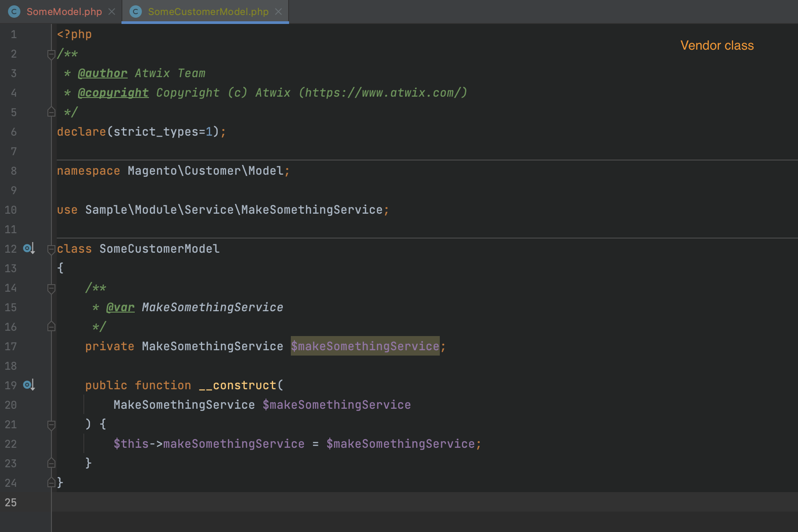Click the <?php opening tag
Image resolution: width=798 pixels, height=532 pixels.
(x=74, y=34)
